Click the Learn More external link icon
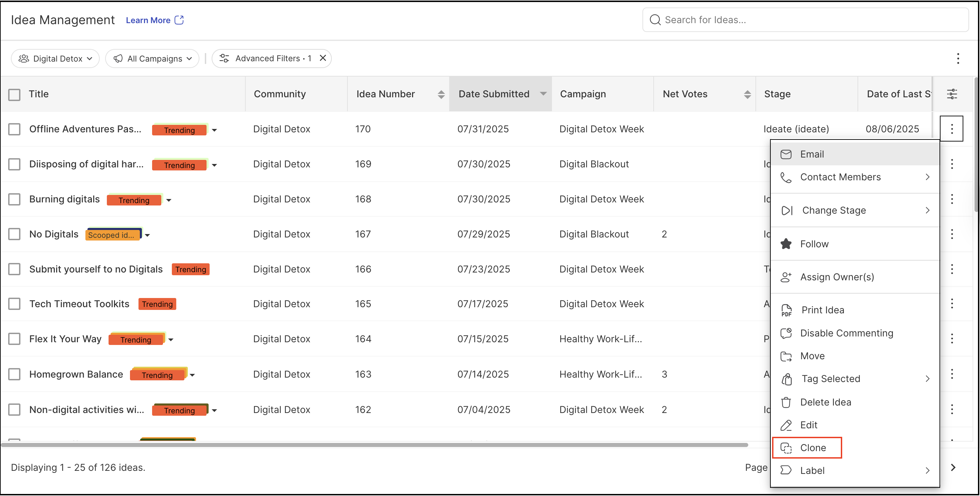 tap(179, 20)
